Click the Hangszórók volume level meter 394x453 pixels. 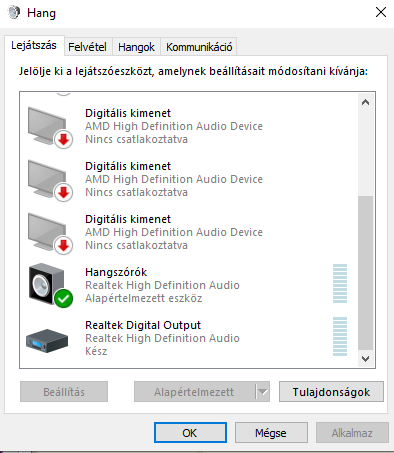(x=340, y=284)
